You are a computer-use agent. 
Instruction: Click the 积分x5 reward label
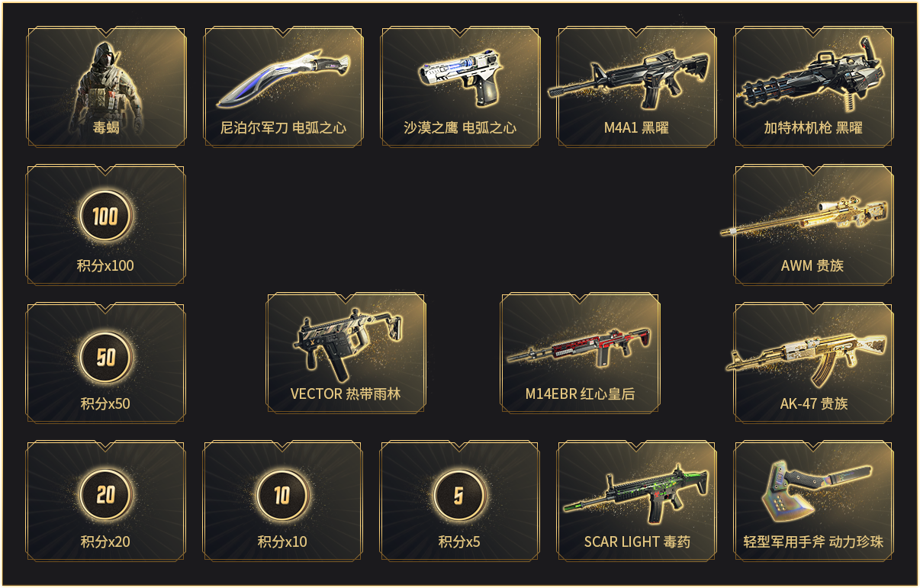click(x=459, y=542)
